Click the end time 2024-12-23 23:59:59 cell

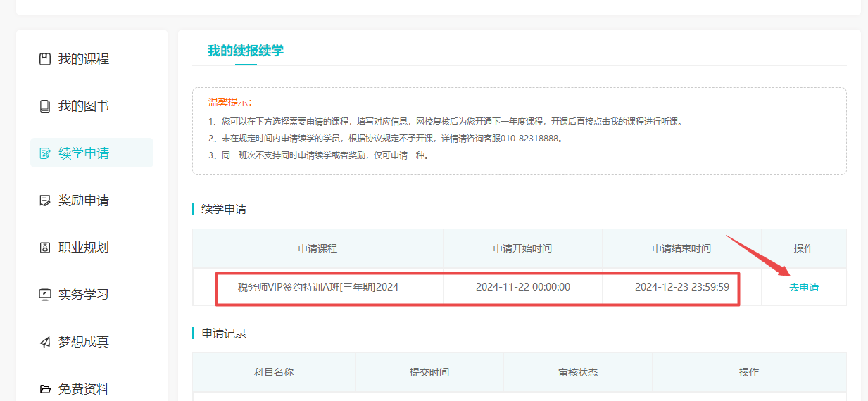coord(681,287)
